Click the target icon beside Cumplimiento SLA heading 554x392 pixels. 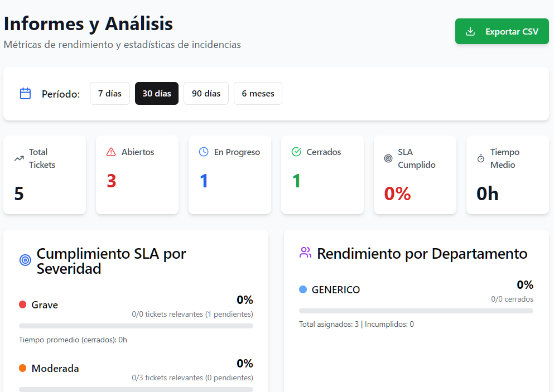coord(25,260)
